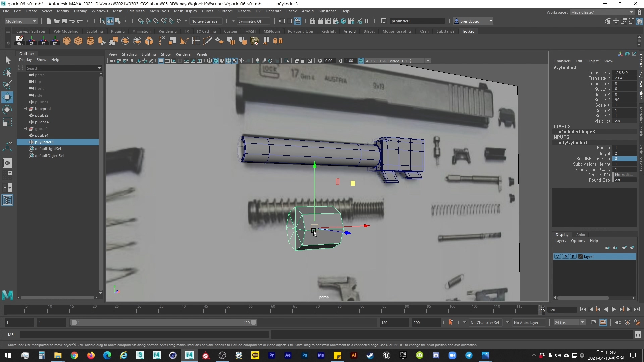Switch to the Poly Modeling shelf tab

pyautogui.click(x=66, y=31)
